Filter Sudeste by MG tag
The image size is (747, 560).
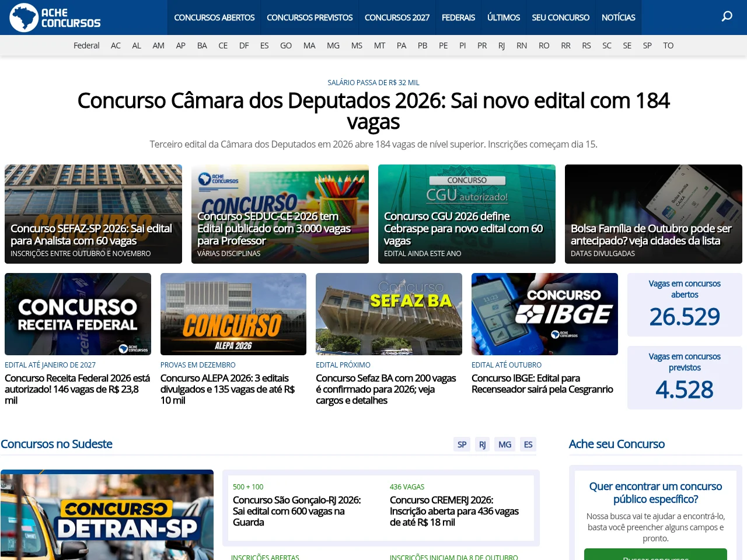coord(505,444)
